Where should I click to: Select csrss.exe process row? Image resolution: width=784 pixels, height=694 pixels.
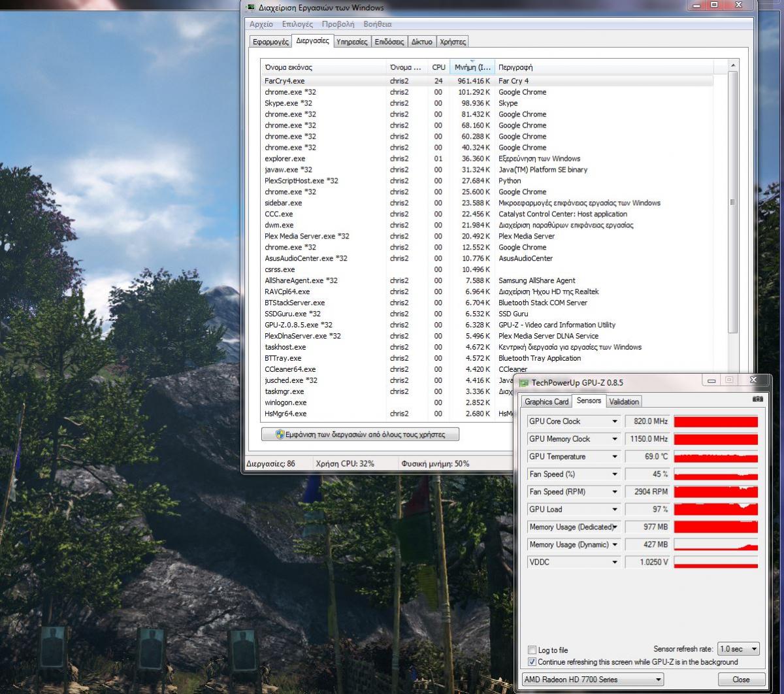487,270
